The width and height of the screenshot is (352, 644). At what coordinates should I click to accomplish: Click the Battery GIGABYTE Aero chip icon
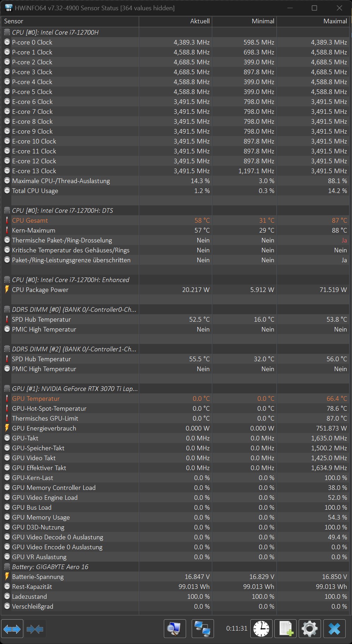(7, 567)
